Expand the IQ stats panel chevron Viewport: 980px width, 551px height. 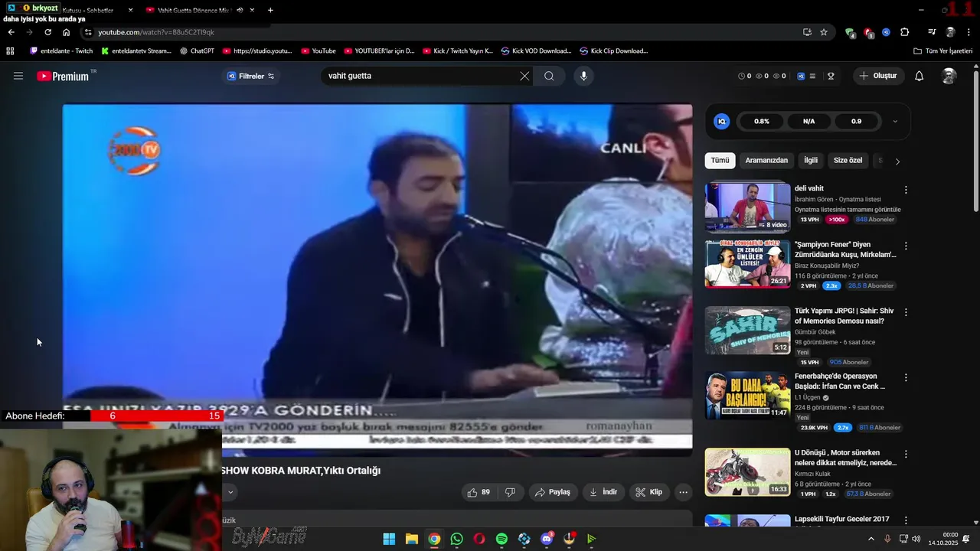(x=895, y=121)
